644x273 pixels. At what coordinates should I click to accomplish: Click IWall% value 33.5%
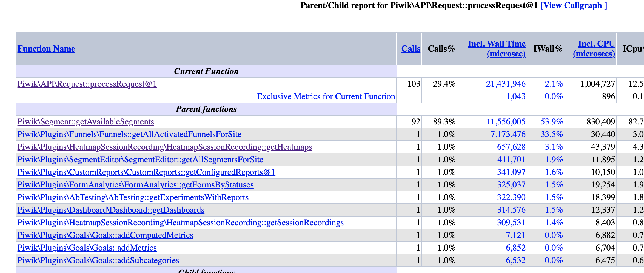point(552,134)
